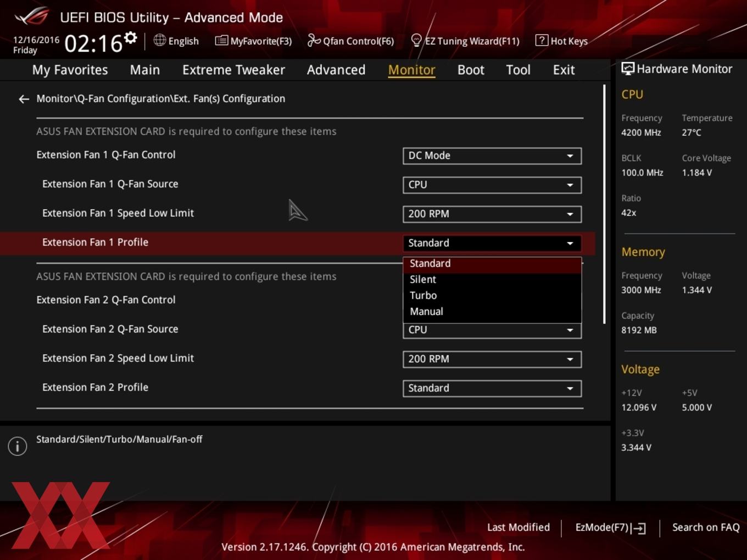
Task: Open the Exit tab
Action: tap(564, 70)
